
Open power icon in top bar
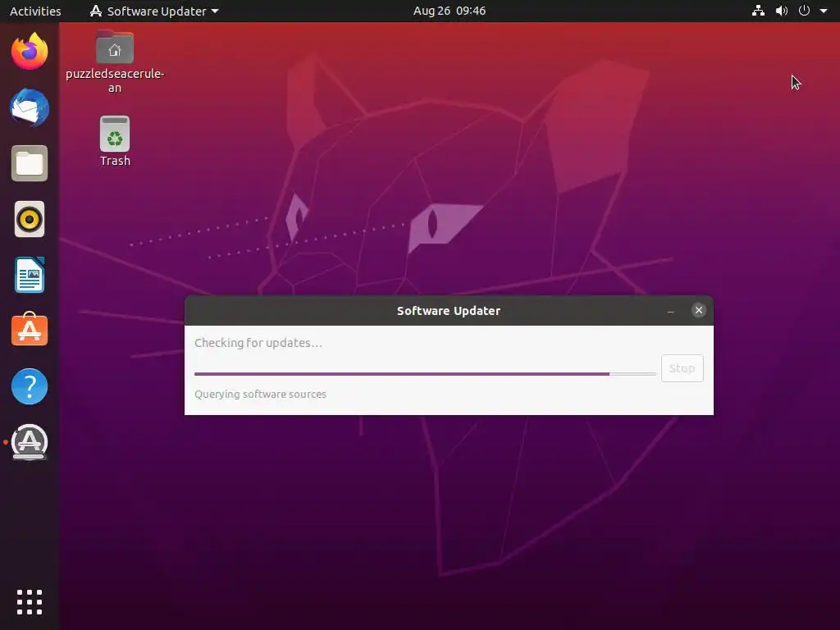(804, 11)
